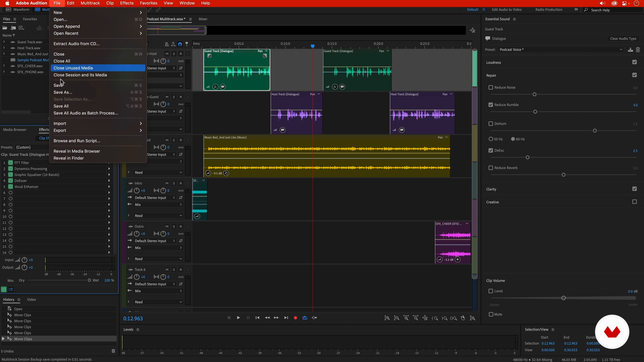This screenshot has height=362, width=644.
Task: Open Default Stereo Input menu on Outro track
Action: coord(155,241)
